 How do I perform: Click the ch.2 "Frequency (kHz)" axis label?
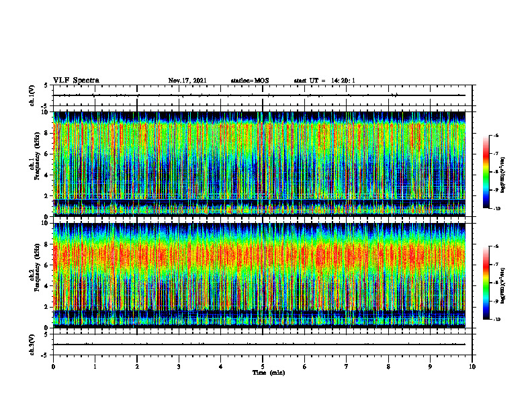(37, 267)
